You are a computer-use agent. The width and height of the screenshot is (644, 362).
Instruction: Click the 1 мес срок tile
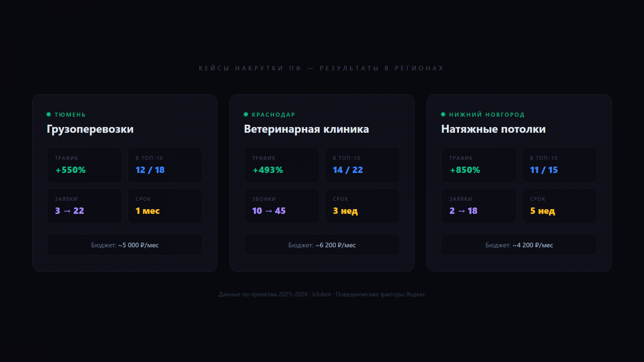[x=165, y=206]
